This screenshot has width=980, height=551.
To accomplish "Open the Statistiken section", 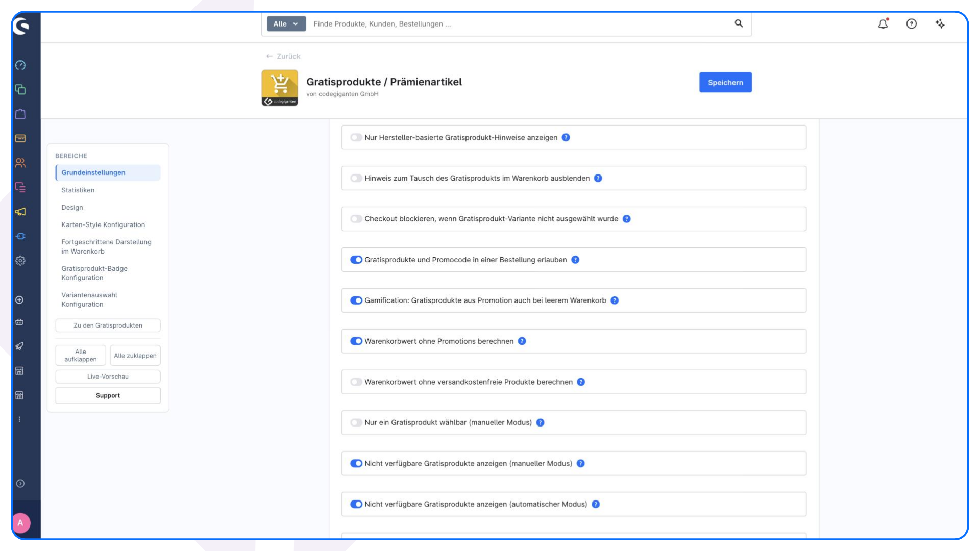I will click(78, 190).
